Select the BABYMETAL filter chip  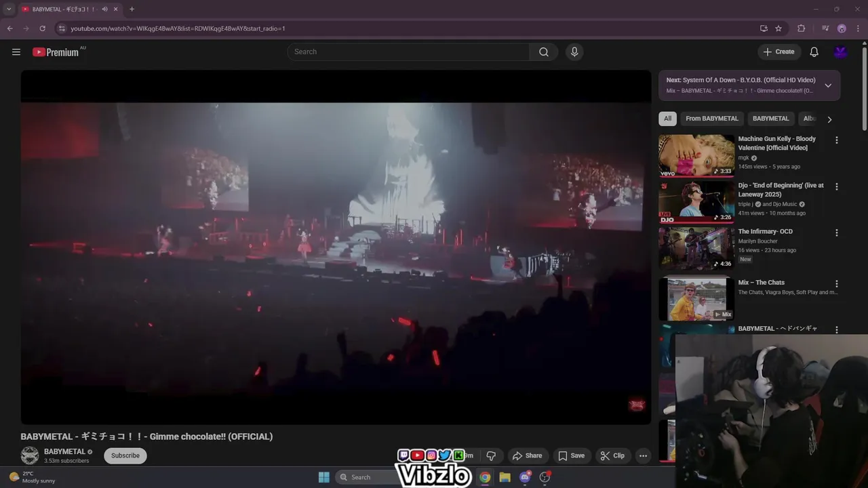[x=771, y=119]
